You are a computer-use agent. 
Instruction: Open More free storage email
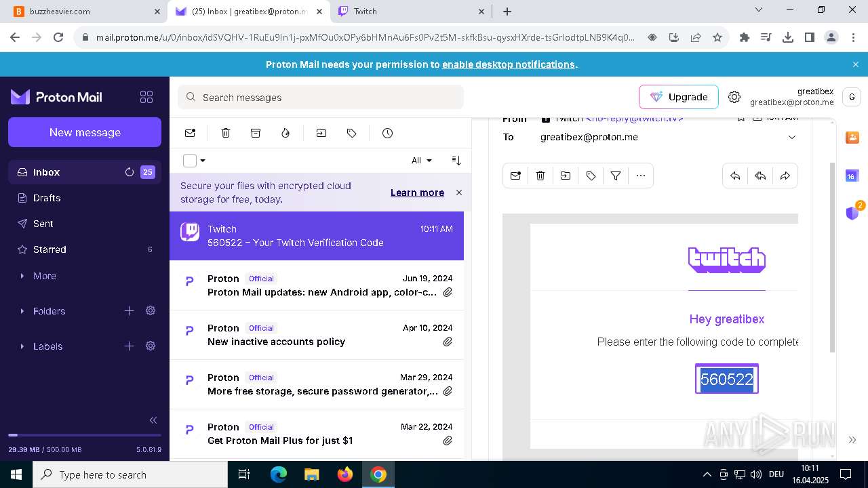[x=317, y=384]
